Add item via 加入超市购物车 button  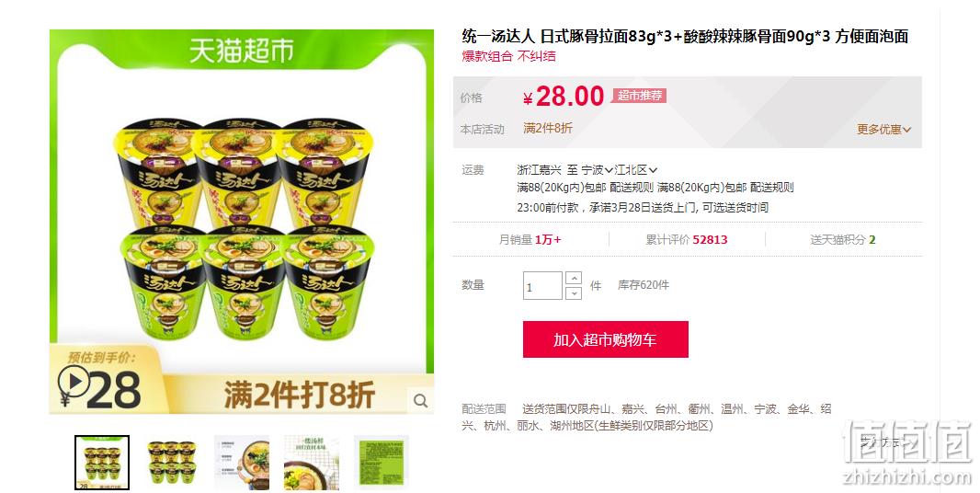pyautogui.click(x=605, y=339)
